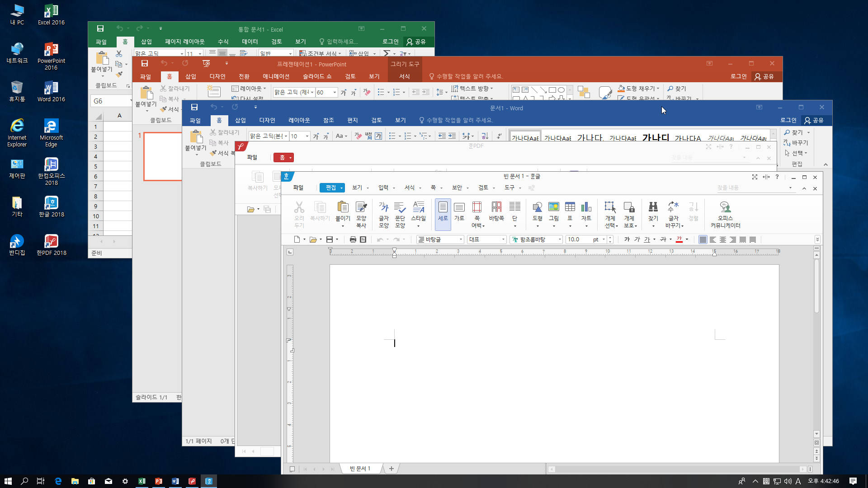Select the Format Copy (모양 복사) tool in Hangul
868x488 pixels.
click(361, 214)
